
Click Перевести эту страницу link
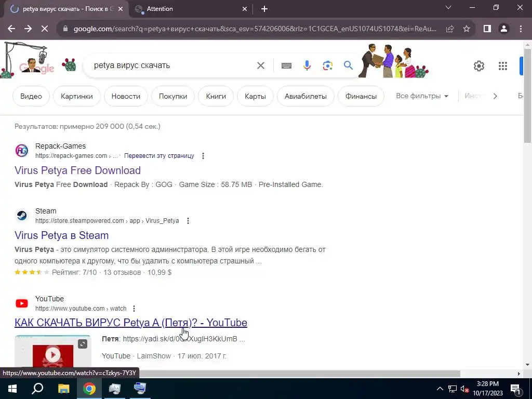coord(159,156)
